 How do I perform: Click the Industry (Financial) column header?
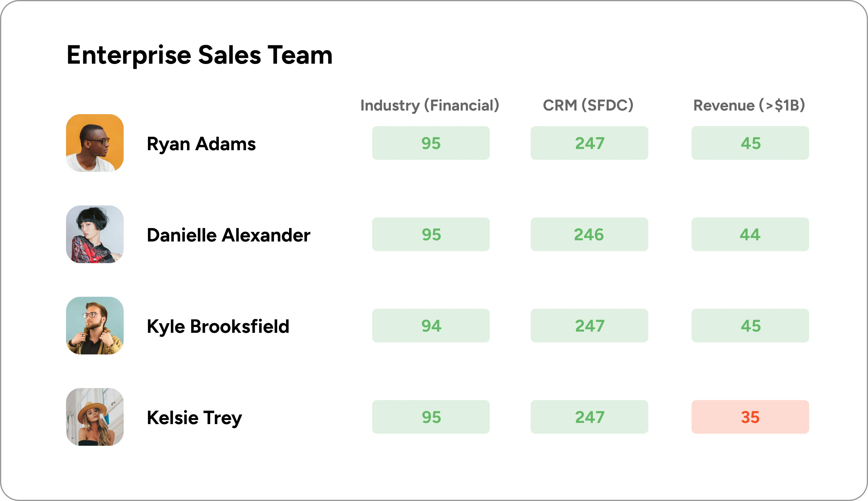pos(430,105)
